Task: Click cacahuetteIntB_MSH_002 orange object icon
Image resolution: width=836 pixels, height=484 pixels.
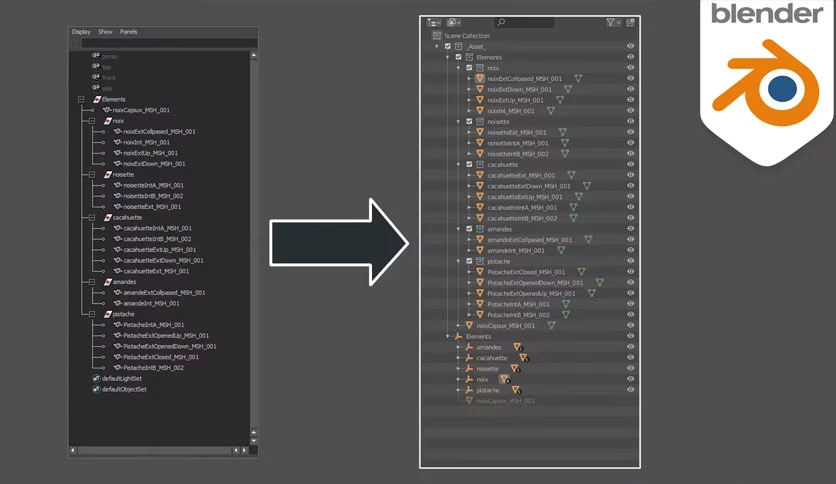Action: tap(480, 218)
